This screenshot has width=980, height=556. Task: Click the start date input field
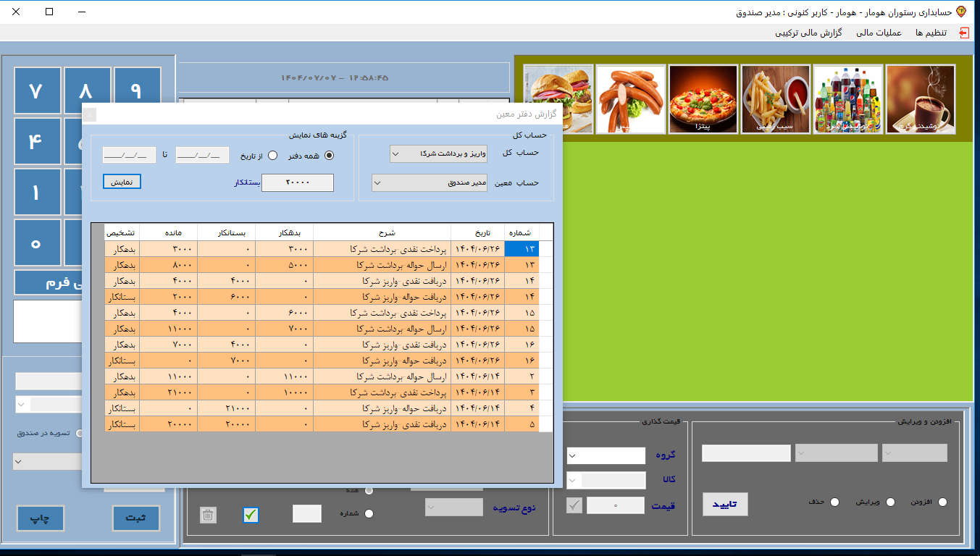[x=202, y=155]
